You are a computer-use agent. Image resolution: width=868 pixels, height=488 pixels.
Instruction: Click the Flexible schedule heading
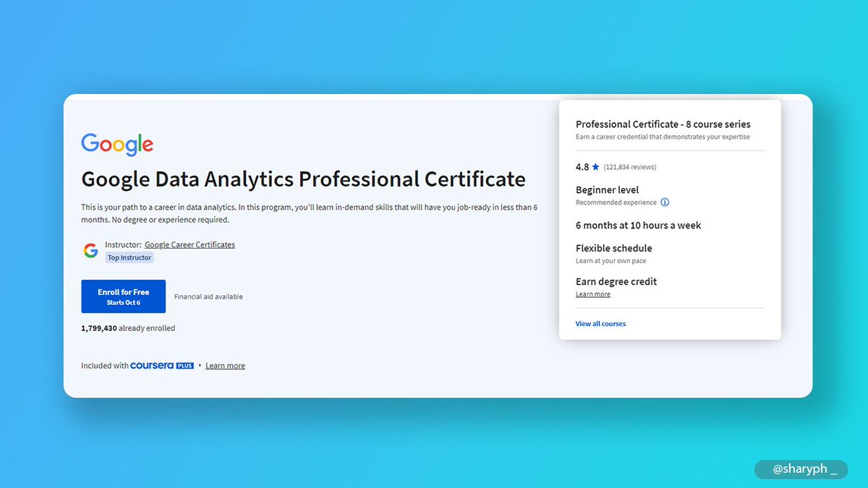point(613,248)
